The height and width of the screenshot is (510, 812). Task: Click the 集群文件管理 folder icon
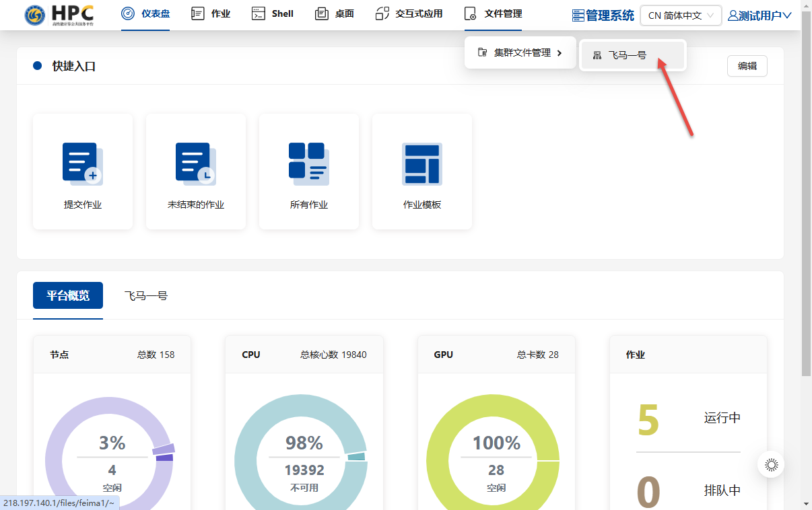pos(482,52)
